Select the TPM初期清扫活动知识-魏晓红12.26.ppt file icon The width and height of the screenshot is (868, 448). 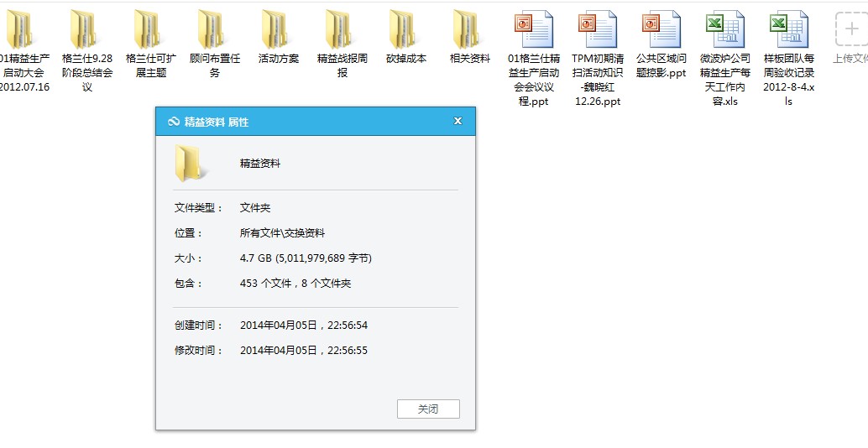[x=598, y=29]
